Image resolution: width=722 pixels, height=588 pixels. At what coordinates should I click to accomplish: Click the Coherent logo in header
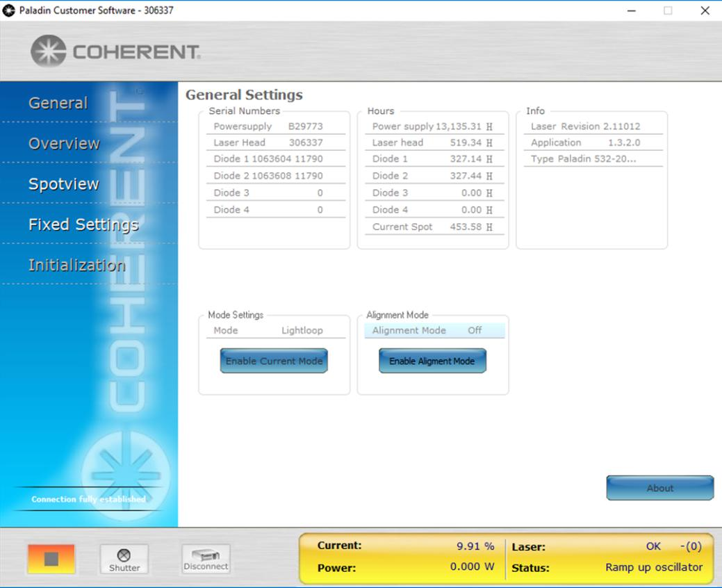click(115, 51)
